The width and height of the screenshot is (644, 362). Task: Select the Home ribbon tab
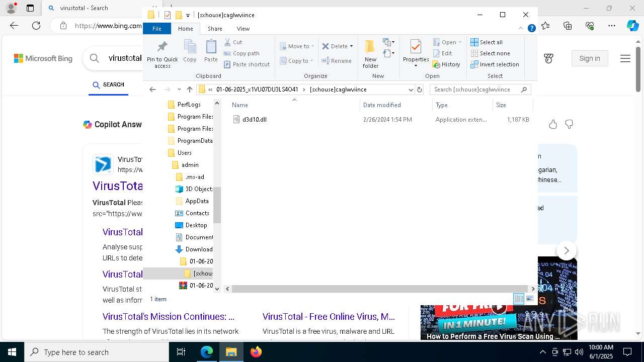(x=186, y=29)
